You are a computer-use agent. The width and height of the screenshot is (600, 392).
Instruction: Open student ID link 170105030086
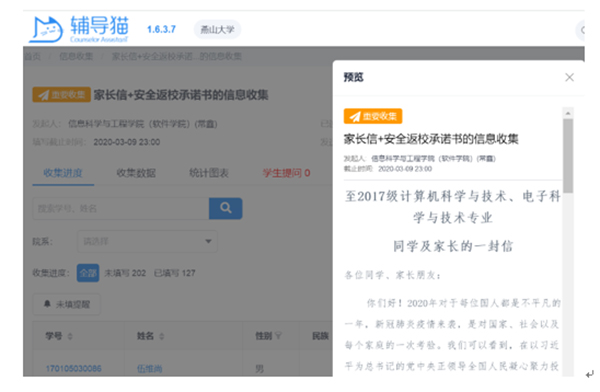coord(73,368)
